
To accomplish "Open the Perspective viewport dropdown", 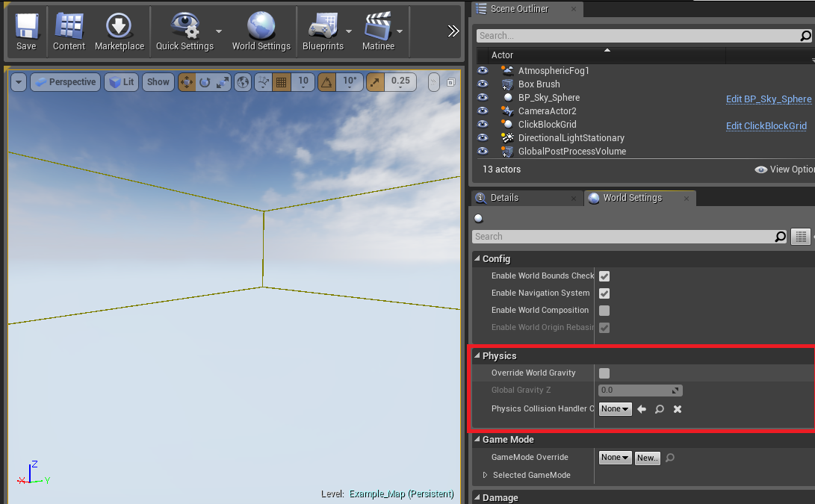I will 65,82.
